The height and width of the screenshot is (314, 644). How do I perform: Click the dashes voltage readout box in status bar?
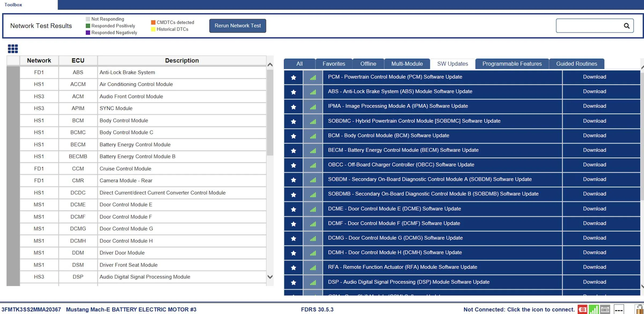coord(619,309)
